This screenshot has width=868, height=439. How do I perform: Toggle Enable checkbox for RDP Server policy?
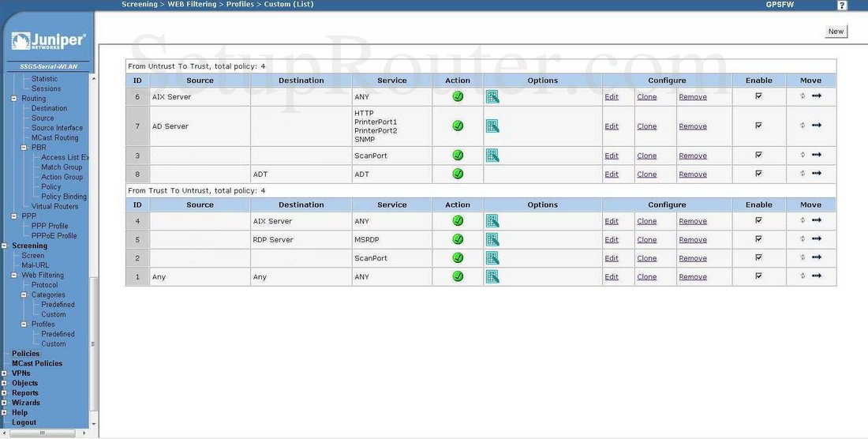pos(758,238)
